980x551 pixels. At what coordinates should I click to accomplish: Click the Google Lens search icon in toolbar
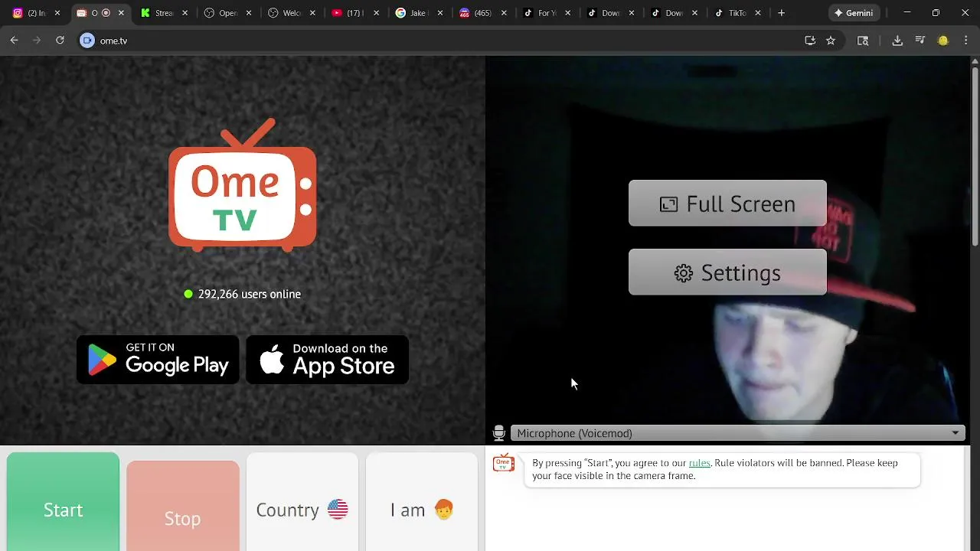point(863,41)
